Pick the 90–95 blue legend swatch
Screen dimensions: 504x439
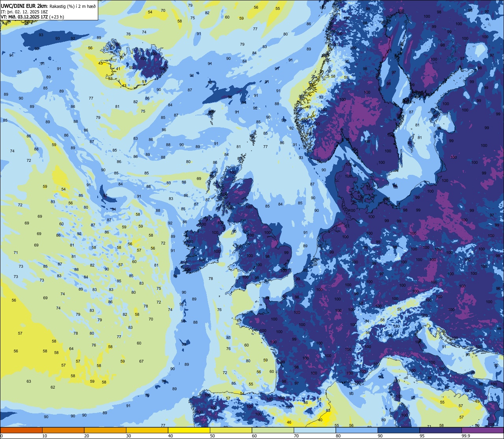click(398, 430)
